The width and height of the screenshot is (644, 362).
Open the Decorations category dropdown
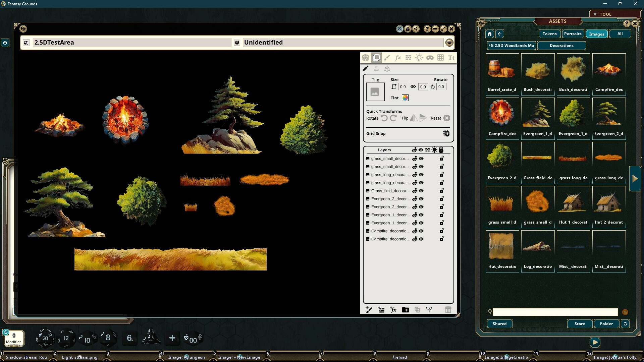pos(562,46)
